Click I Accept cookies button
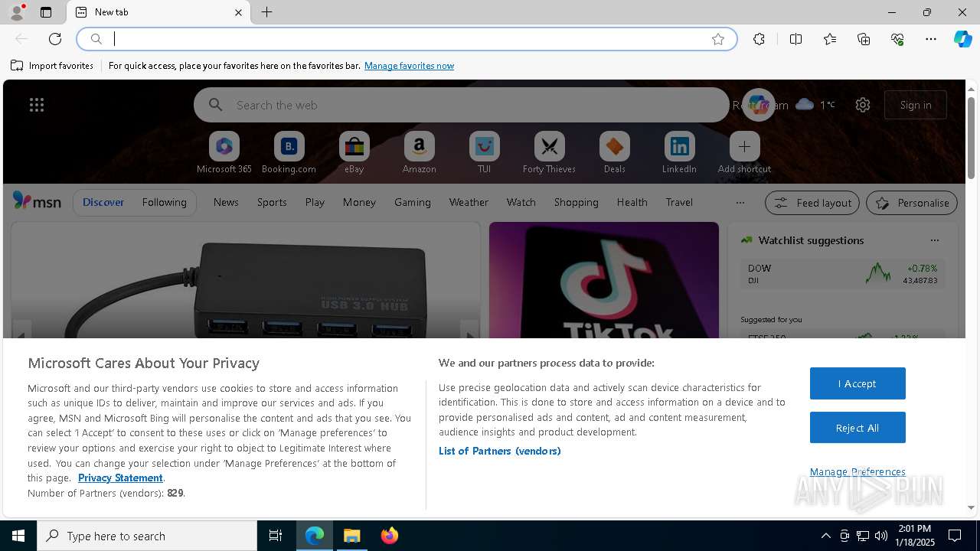Image resolution: width=980 pixels, height=551 pixels. [x=857, y=383]
